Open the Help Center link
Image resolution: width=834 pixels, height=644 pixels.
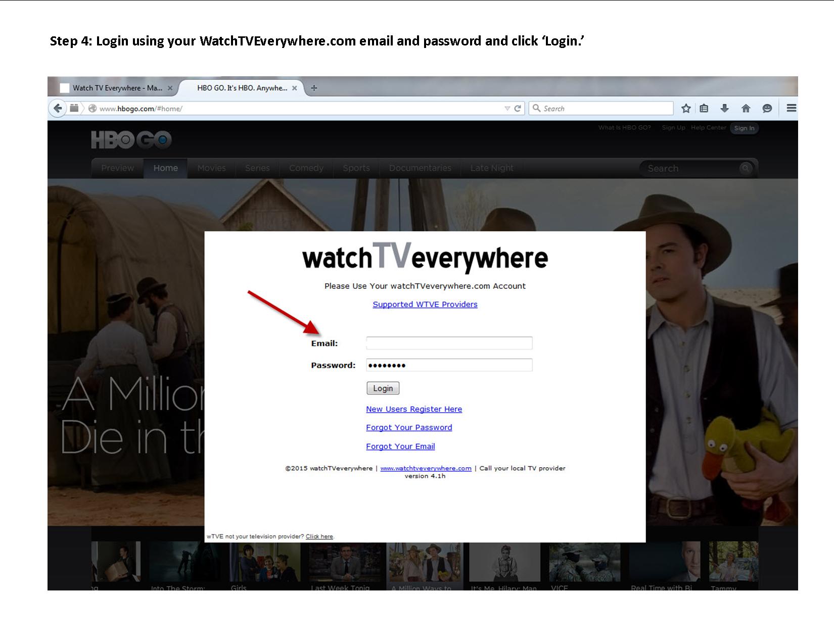click(x=708, y=128)
